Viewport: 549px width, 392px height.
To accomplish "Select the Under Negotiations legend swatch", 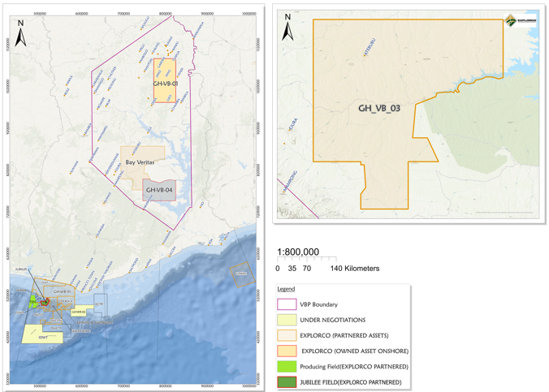I will coord(287,321).
